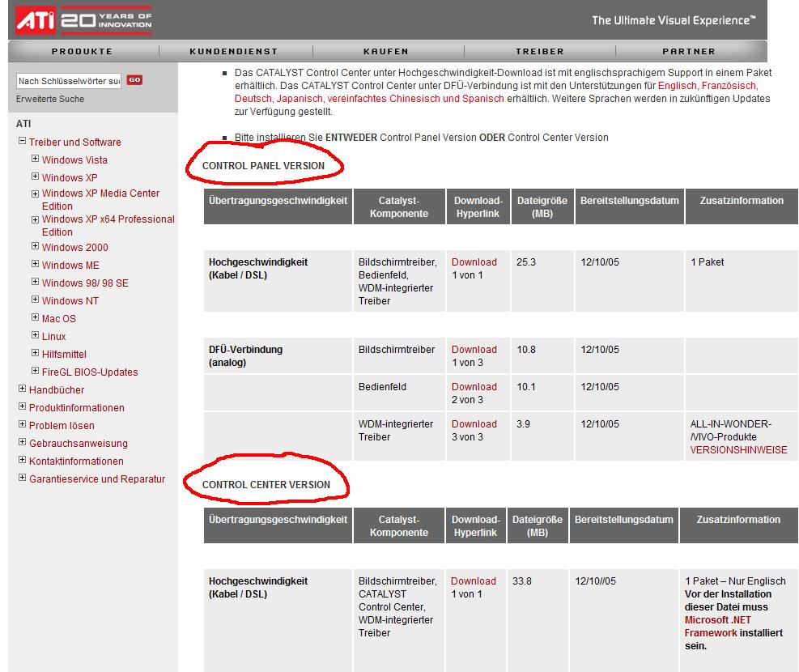The width and height of the screenshot is (799, 672).
Task: Download the 25.3 MB Control Panel package
Action: tap(474, 262)
